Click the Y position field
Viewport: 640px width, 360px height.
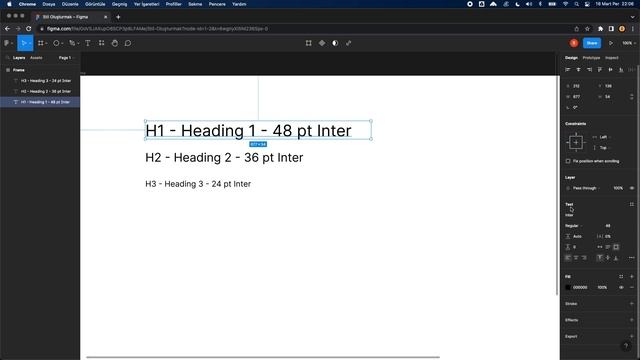[611, 86]
